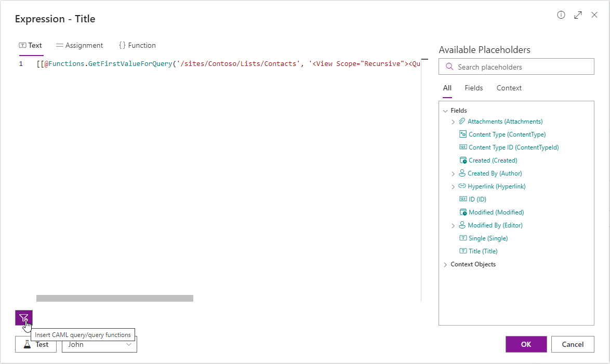Cancel the Expression dialog
This screenshot has width=610, height=364.
pos(573,344)
